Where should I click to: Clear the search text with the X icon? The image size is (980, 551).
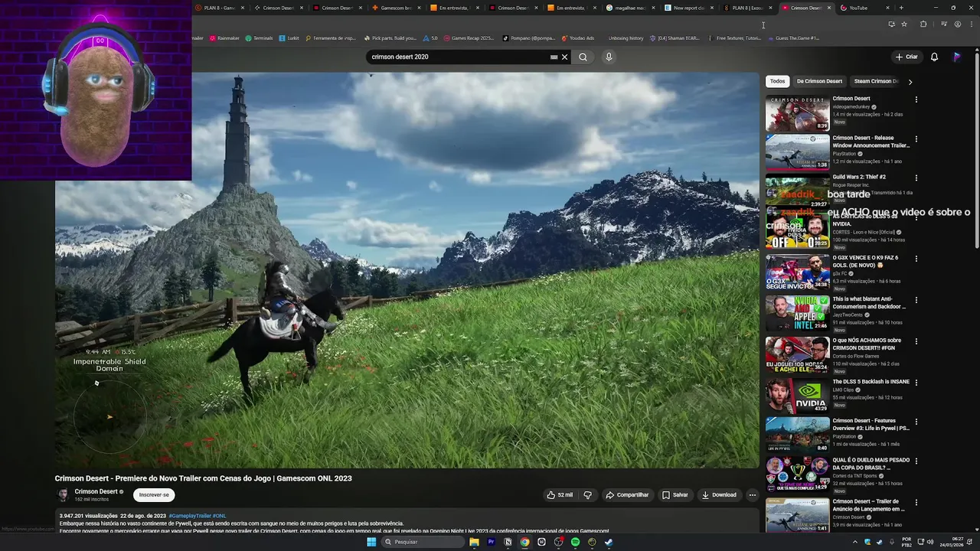[565, 57]
